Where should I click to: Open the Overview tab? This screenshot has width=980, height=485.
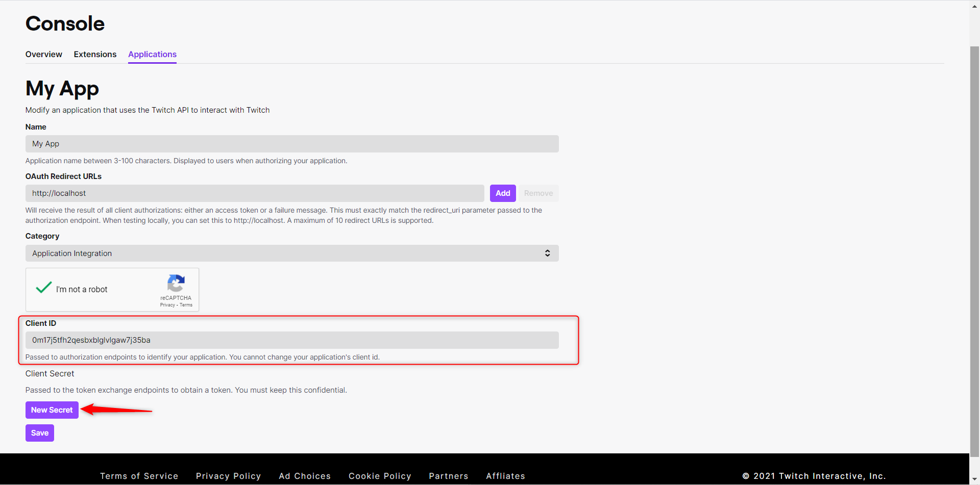(44, 54)
